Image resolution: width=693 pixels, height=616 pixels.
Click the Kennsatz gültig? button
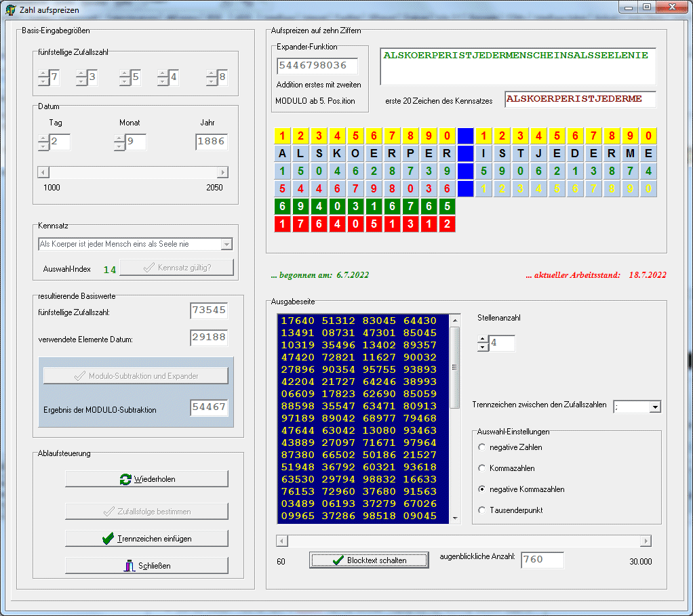(177, 268)
